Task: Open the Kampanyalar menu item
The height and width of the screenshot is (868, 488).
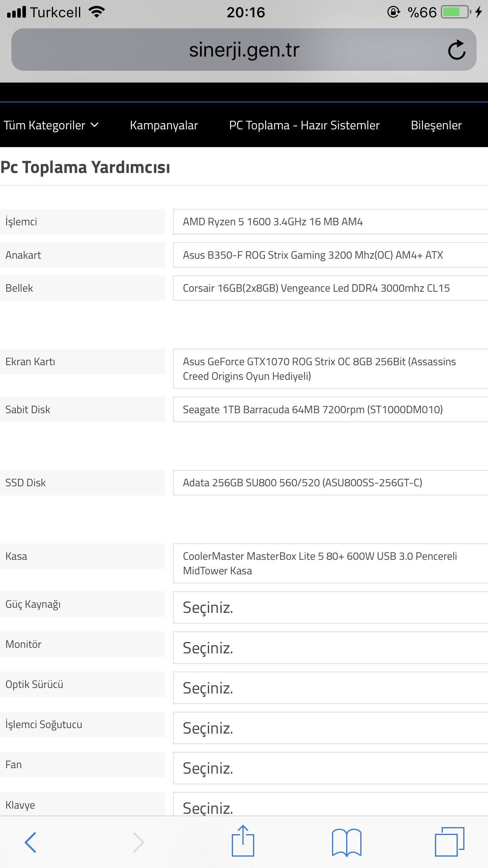Action: (x=164, y=125)
